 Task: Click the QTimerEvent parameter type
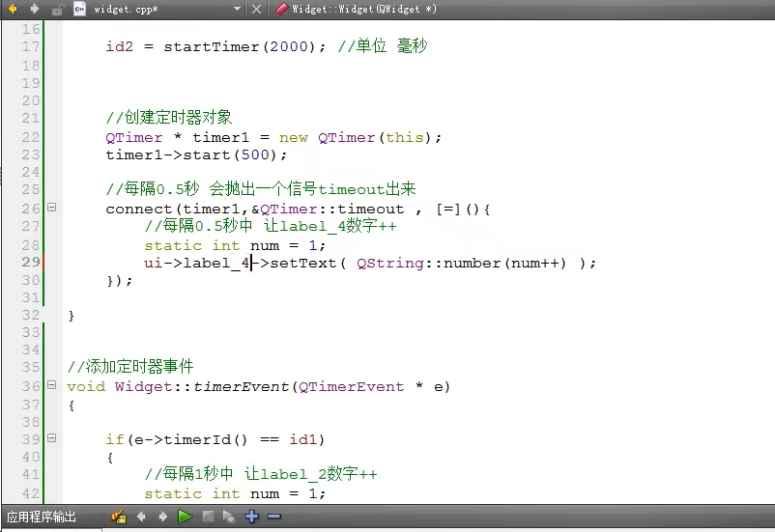click(352, 387)
